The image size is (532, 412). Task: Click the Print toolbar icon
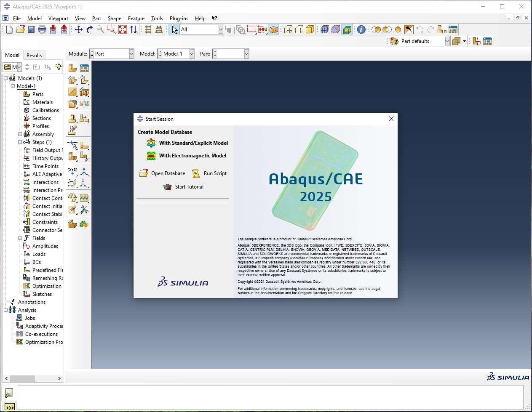(42, 29)
